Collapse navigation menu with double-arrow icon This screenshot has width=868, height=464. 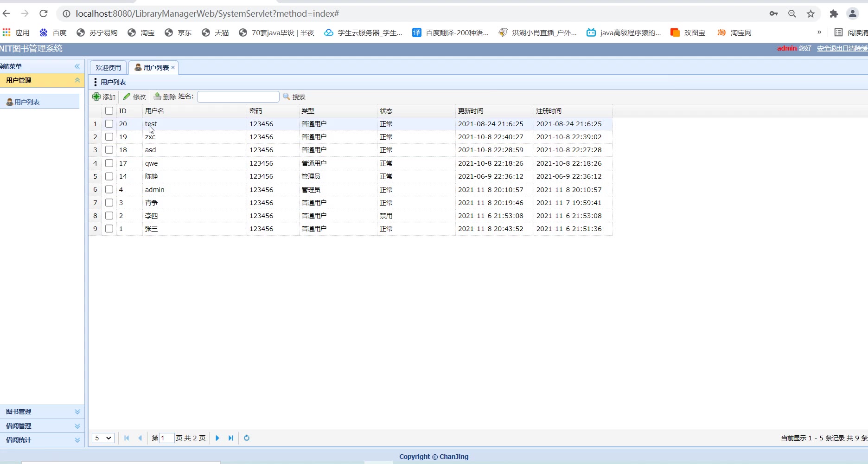click(x=77, y=66)
